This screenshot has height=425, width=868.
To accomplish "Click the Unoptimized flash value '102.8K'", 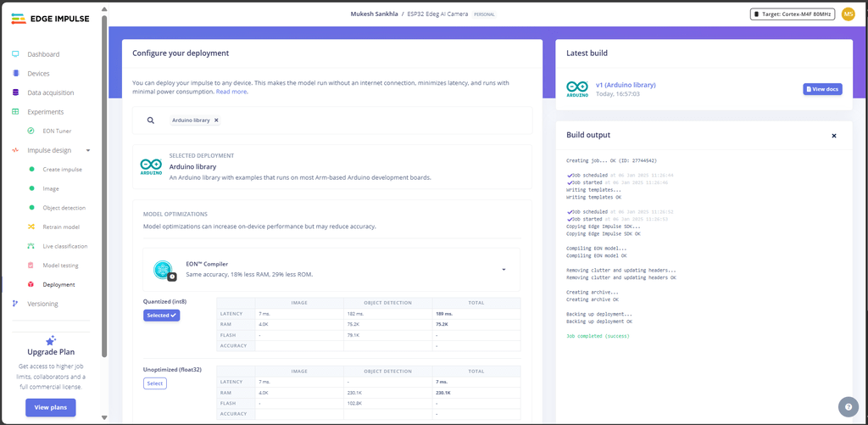I will point(355,404).
